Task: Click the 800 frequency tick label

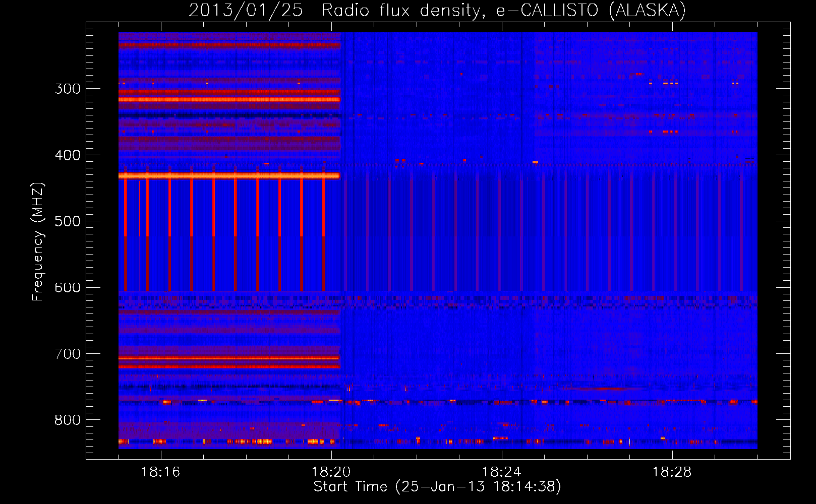Action: (x=68, y=420)
